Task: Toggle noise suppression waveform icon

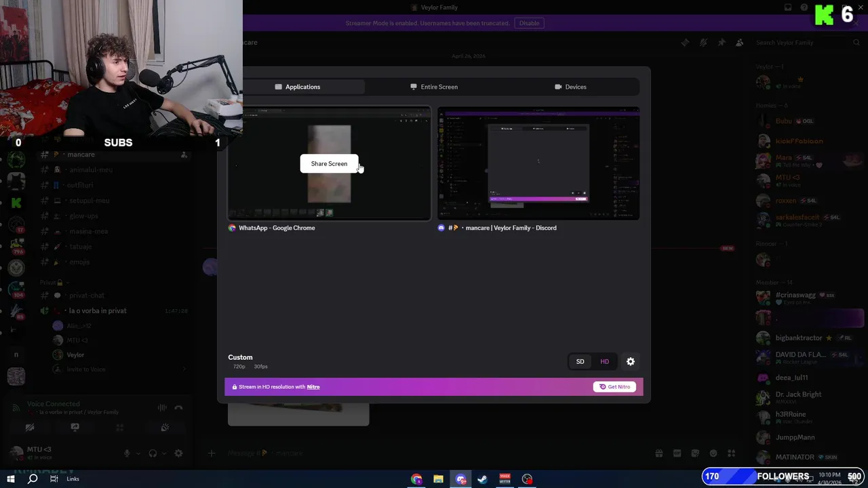Action: pyautogui.click(x=162, y=407)
